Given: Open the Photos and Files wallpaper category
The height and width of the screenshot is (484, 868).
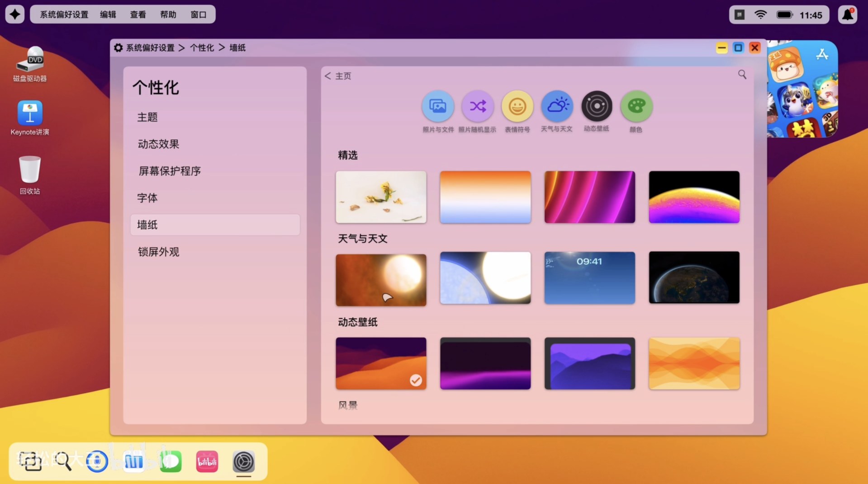Looking at the screenshot, I should (438, 106).
